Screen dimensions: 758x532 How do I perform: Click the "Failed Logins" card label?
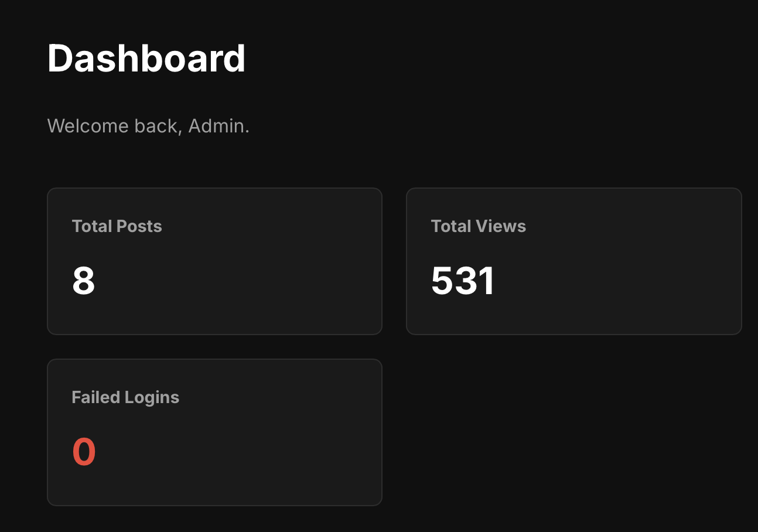pos(125,397)
